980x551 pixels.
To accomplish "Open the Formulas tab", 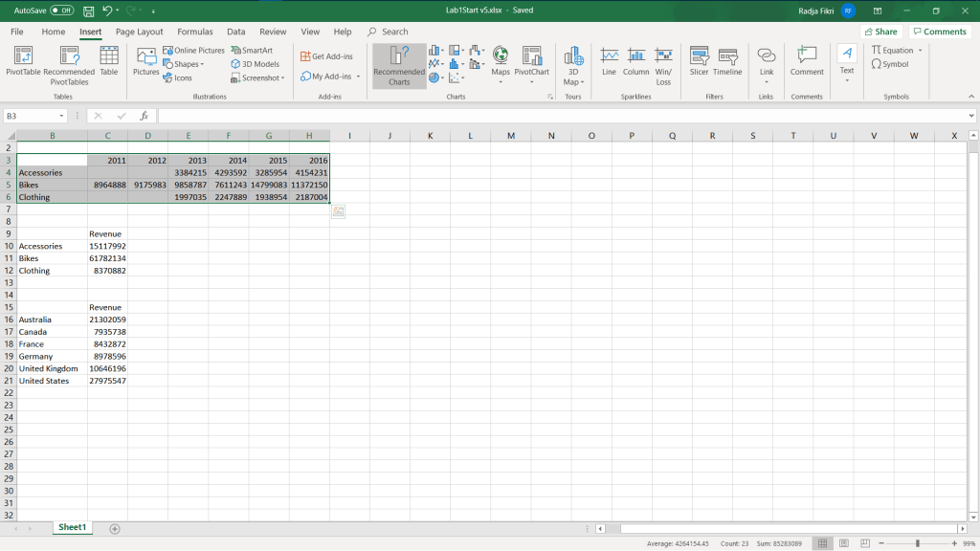I will click(195, 32).
